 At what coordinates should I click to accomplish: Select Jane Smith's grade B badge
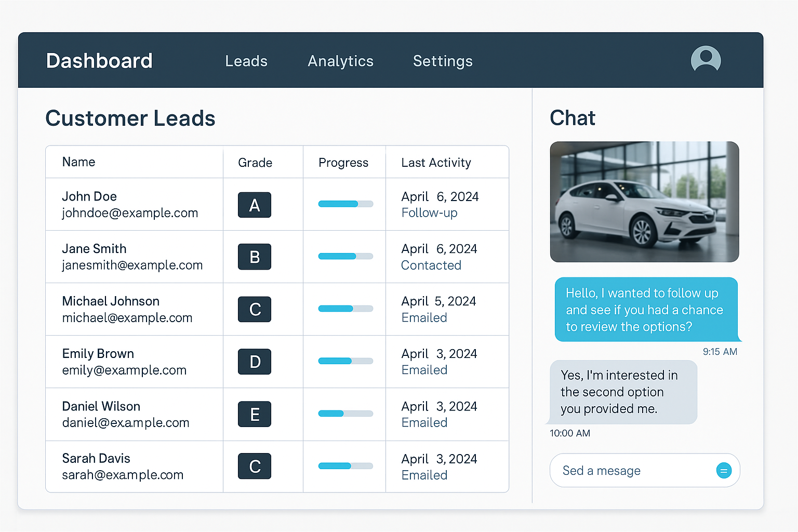[x=254, y=257]
